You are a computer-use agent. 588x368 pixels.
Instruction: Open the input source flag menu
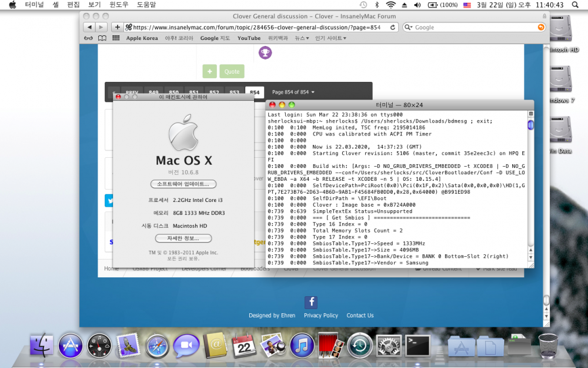pyautogui.click(x=467, y=5)
